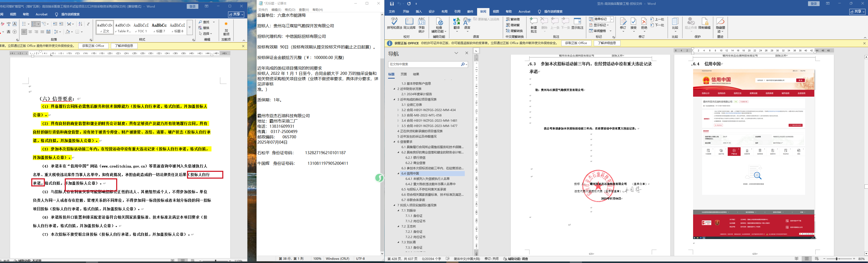Click Save icon in right Word window
This screenshot has height=263, width=868.
(392, 4)
